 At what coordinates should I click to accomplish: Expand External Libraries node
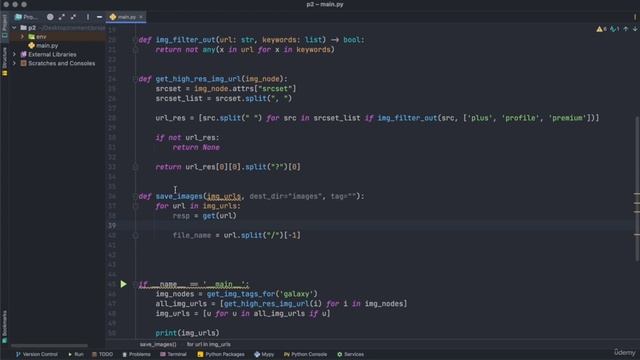coord(14,54)
